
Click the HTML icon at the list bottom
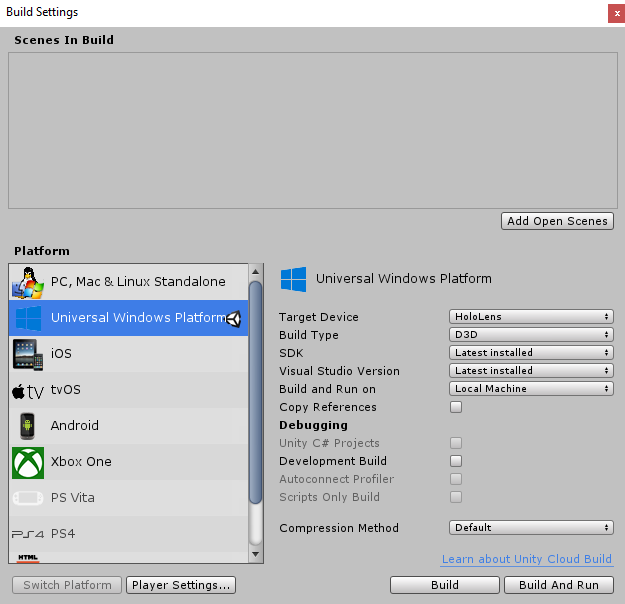coord(28,558)
